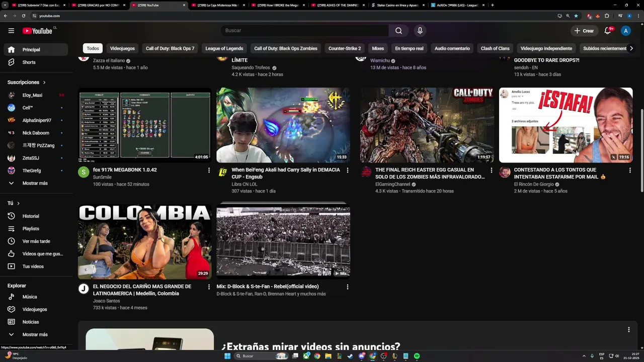Image resolution: width=644 pixels, height=362 pixels.
Task: Open the D-Block & S-te-Fan mix thumbnail
Action: [283, 241]
